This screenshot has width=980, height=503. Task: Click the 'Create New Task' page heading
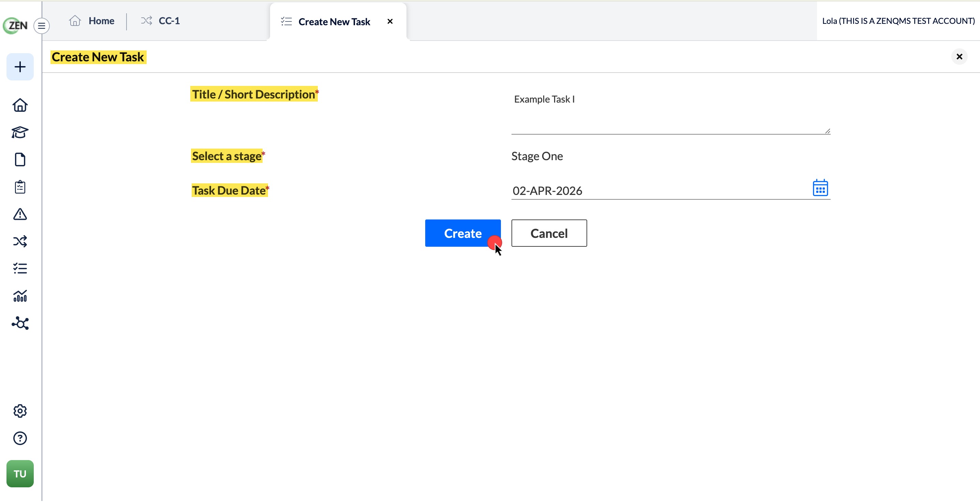pyautogui.click(x=98, y=57)
